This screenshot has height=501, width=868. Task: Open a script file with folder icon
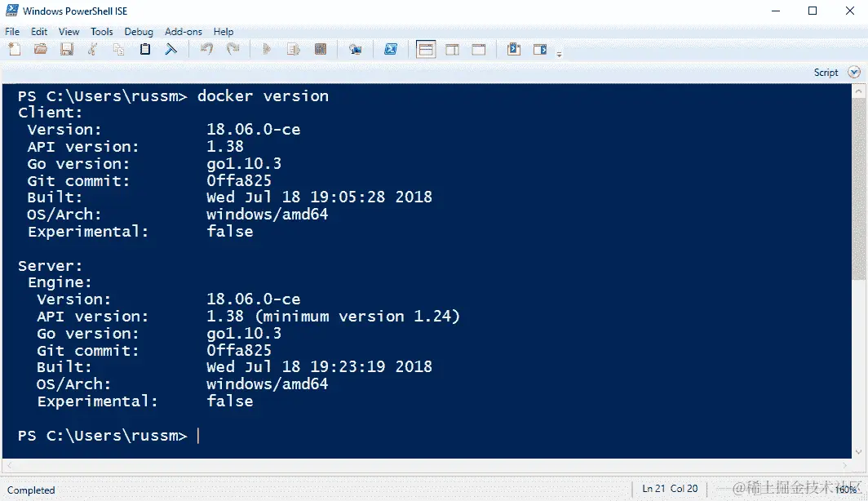point(41,49)
